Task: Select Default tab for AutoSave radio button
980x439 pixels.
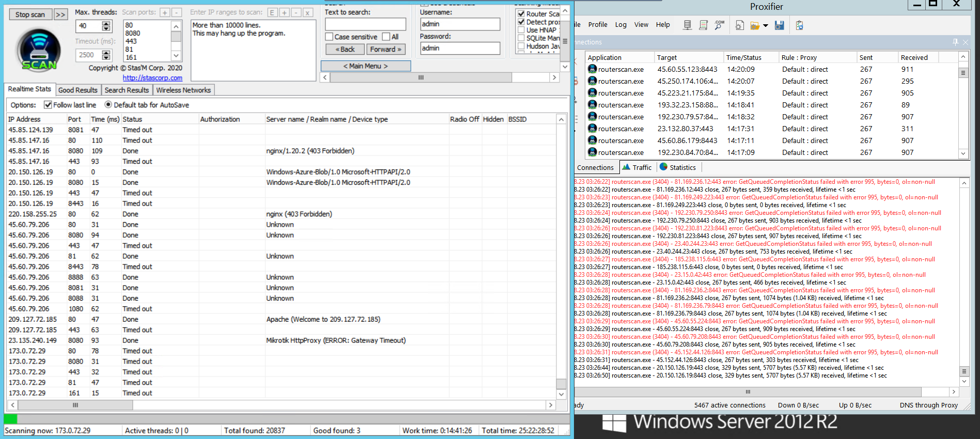Action: click(x=108, y=104)
